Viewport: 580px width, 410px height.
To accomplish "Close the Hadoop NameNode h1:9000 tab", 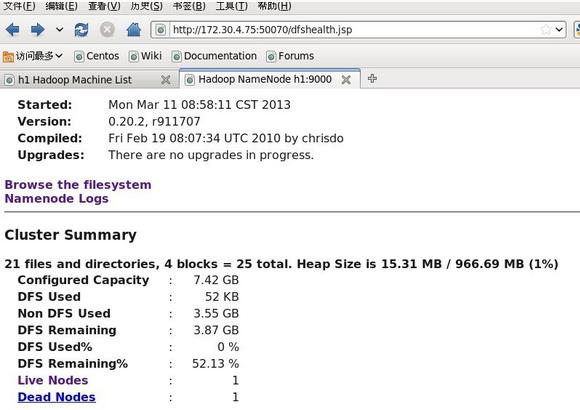I will tap(346, 80).
